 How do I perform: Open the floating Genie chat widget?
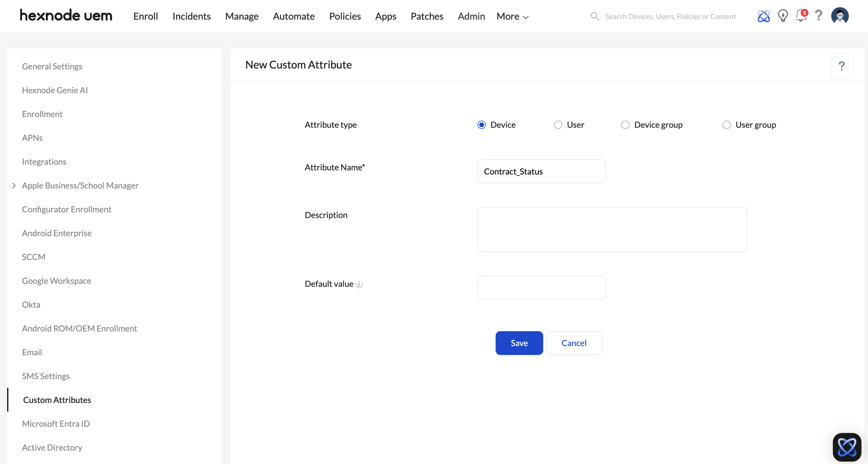pyautogui.click(x=847, y=447)
